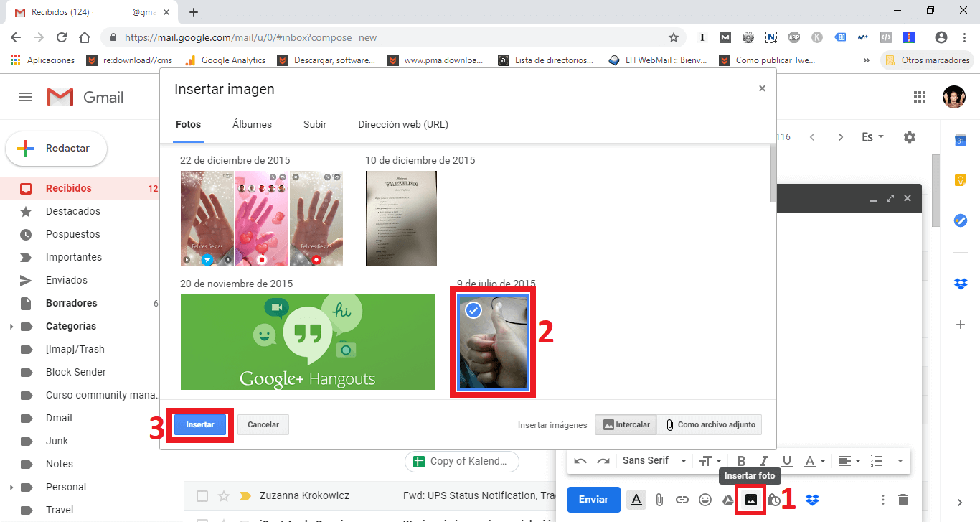Open Otros marcadores bookmarks folder
This screenshot has height=522, width=980.
(x=927, y=60)
